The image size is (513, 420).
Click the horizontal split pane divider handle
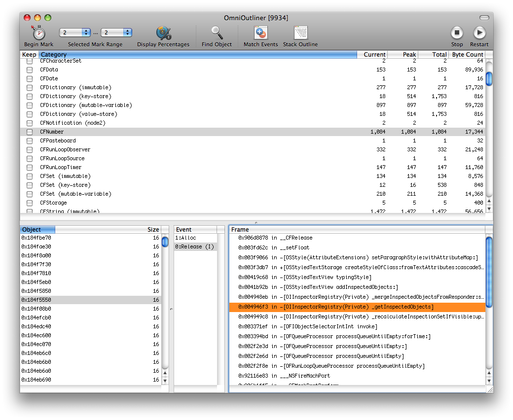[256, 223]
